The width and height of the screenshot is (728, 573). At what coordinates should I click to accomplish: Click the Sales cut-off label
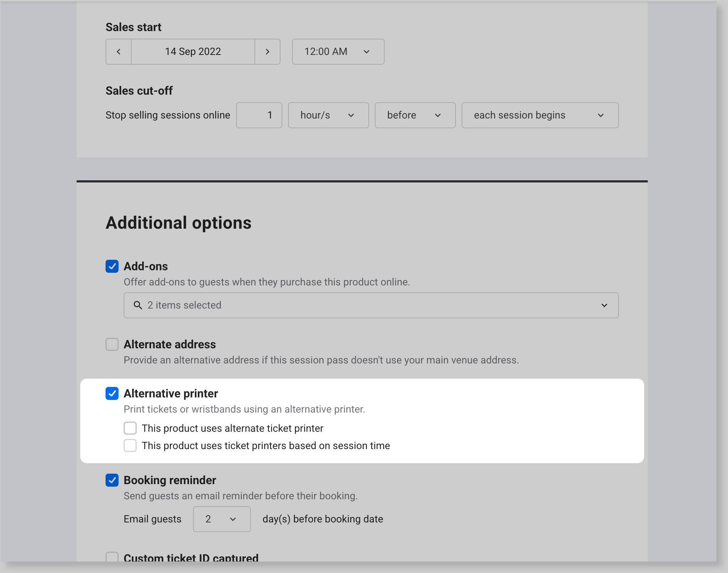[x=139, y=91]
